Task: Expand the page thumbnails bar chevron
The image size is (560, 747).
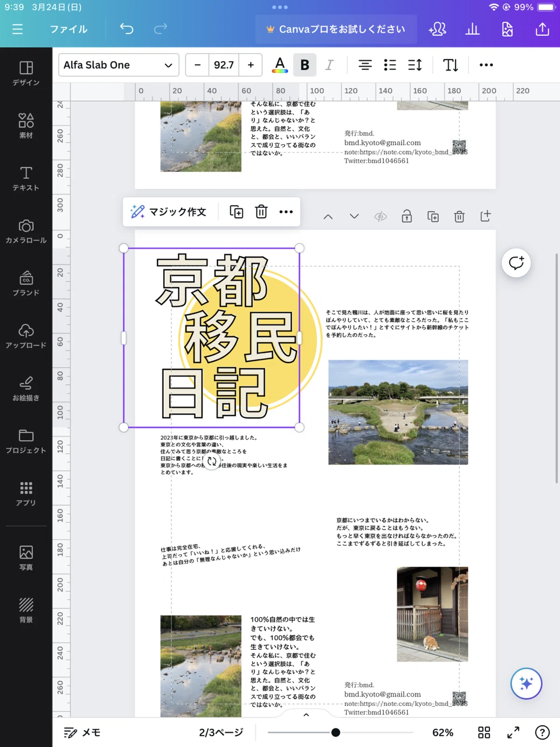Action: [306, 714]
